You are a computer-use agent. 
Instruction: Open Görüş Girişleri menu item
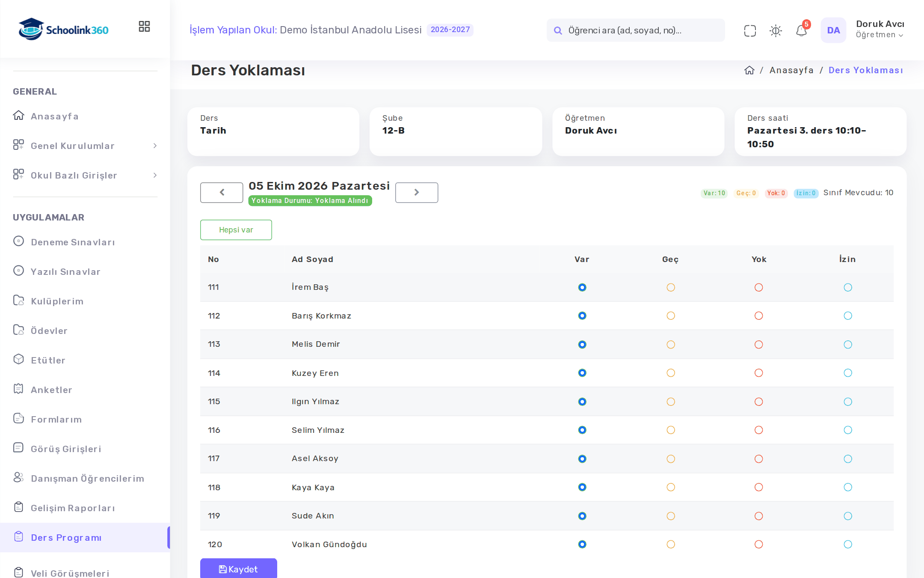click(x=85, y=449)
